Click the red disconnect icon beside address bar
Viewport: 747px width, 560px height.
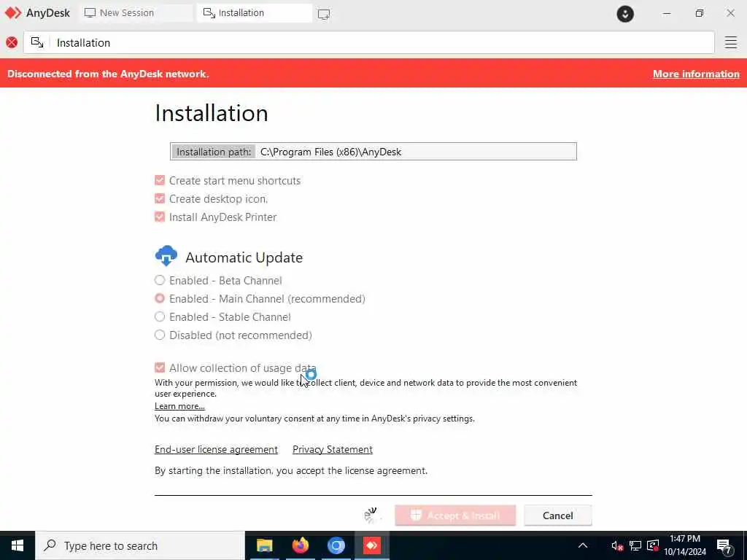(12, 42)
